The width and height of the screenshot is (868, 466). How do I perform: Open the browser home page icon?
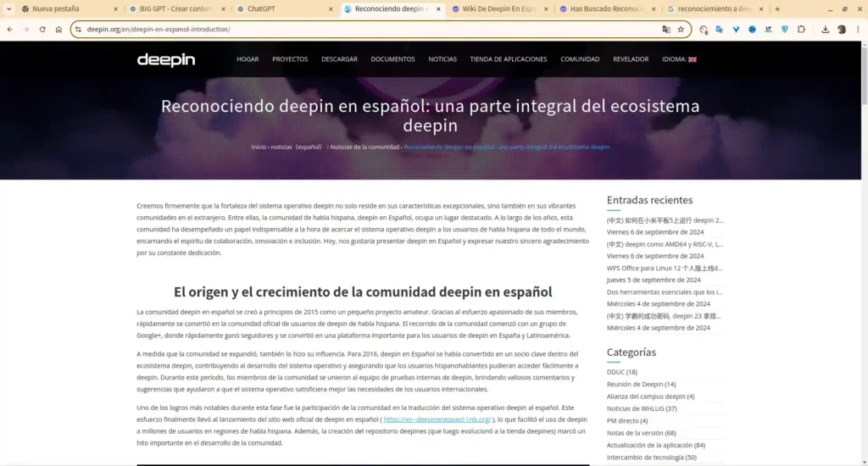click(x=58, y=30)
